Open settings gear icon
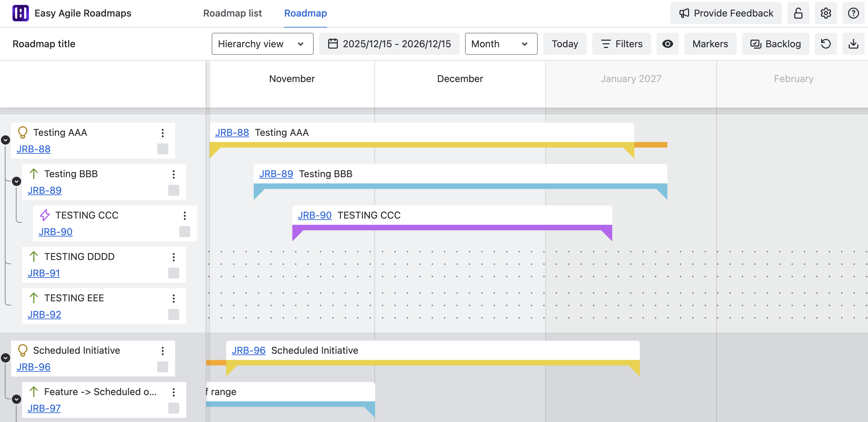Viewport: 868px width, 422px height. pos(826,13)
